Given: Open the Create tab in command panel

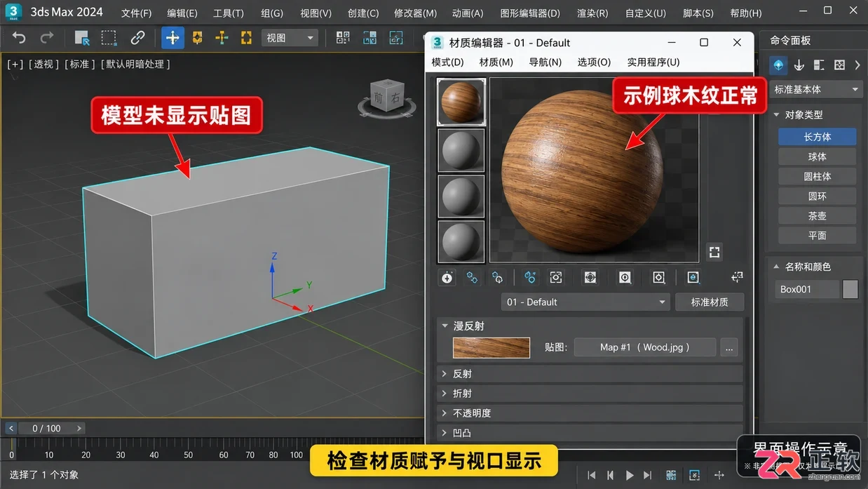Looking at the screenshot, I should point(778,65).
